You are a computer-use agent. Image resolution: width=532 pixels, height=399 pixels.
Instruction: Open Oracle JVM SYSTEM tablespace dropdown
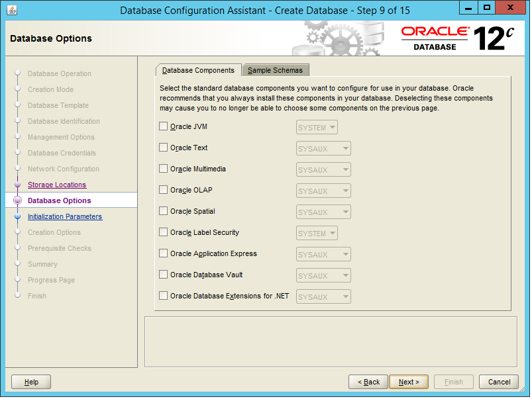(x=317, y=128)
